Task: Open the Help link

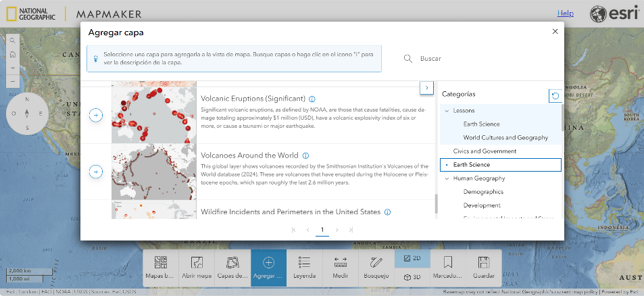Action: click(565, 14)
